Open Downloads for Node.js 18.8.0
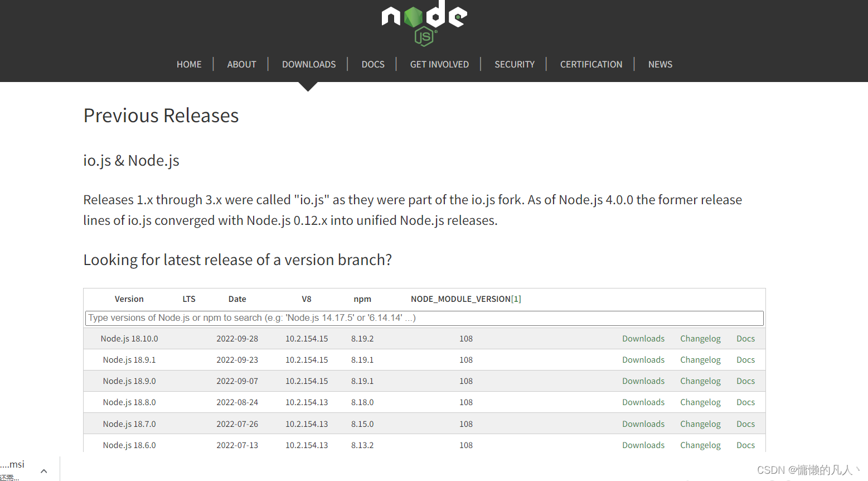This screenshot has width=868, height=481. [643, 402]
